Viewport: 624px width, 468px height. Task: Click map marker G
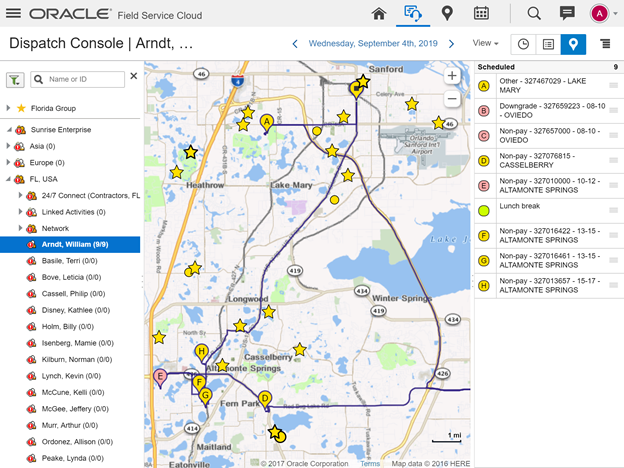205,397
